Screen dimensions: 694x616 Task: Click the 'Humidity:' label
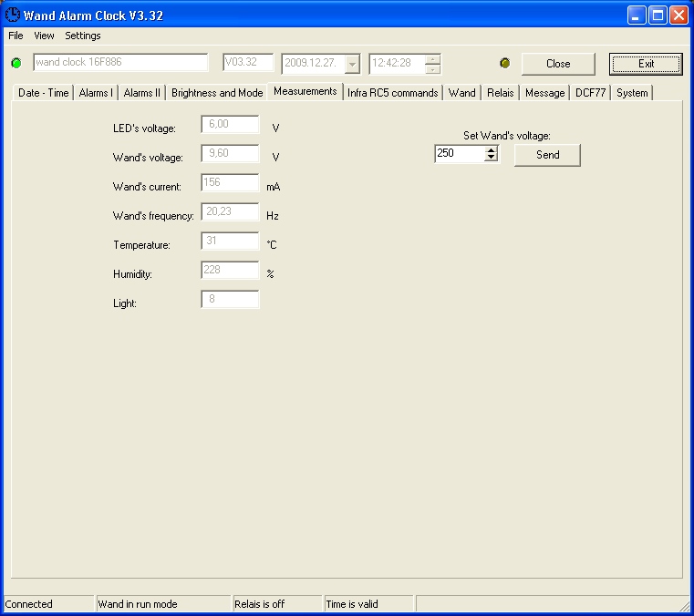click(132, 274)
